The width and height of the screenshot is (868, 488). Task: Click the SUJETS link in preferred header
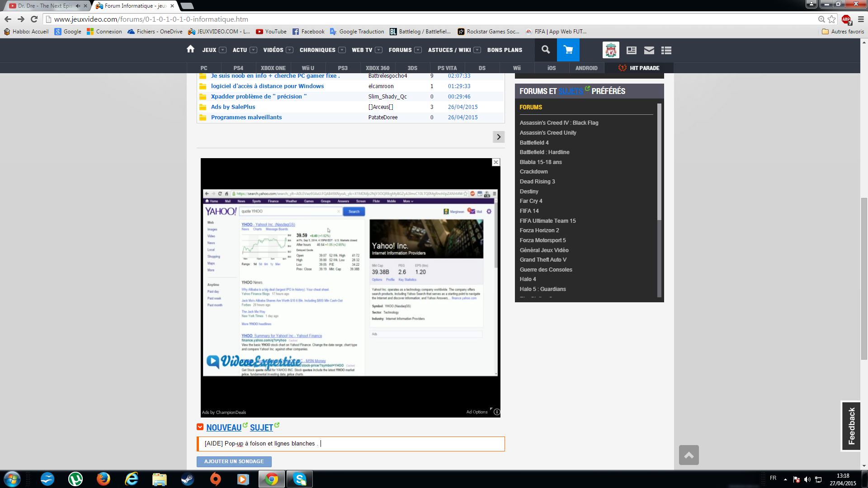coord(571,91)
